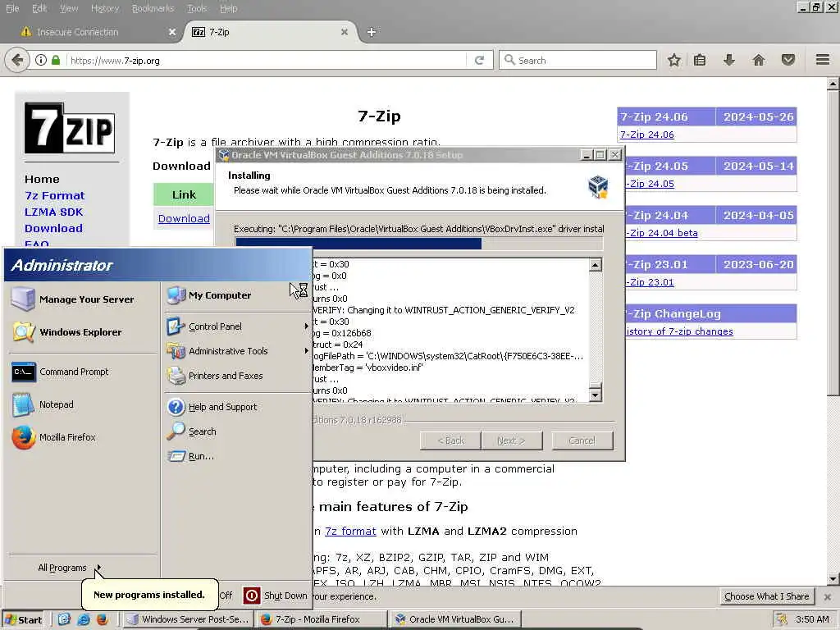The height and width of the screenshot is (630, 840).
Task: Open Edit menu in Firefox
Action: click(x=39, y=8)
